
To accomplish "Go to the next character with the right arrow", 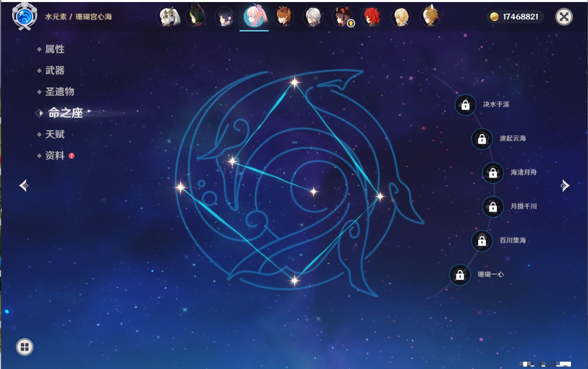I will tap(565, 186).
